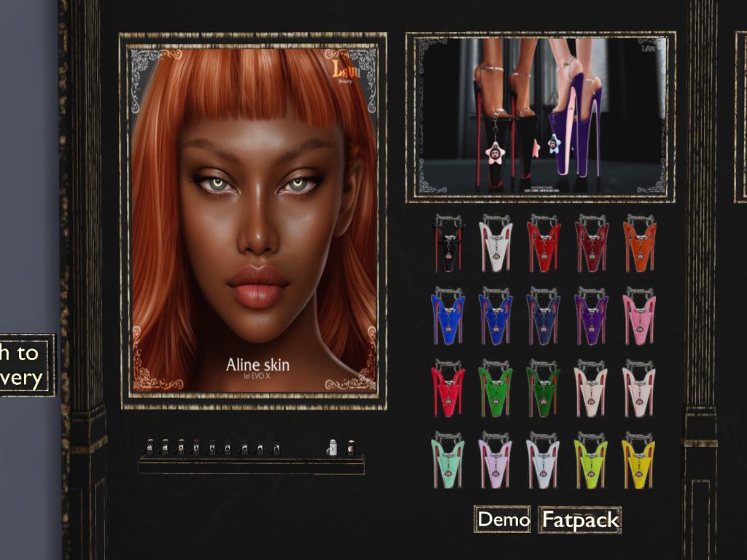Pick the lilac heels in the bottom row
747x560 pixels.
click(x=496, y=461)
